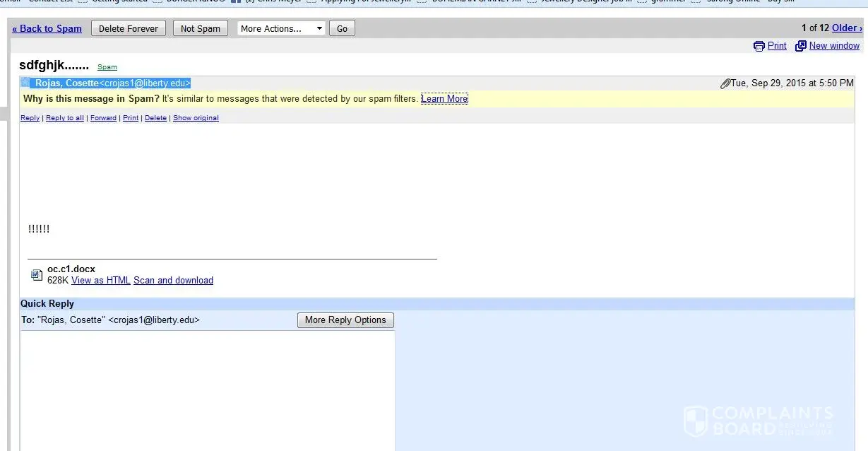Viewport: 868px width, 451px height.
Task: Navigate to the Older message
Action: [847, 28]
